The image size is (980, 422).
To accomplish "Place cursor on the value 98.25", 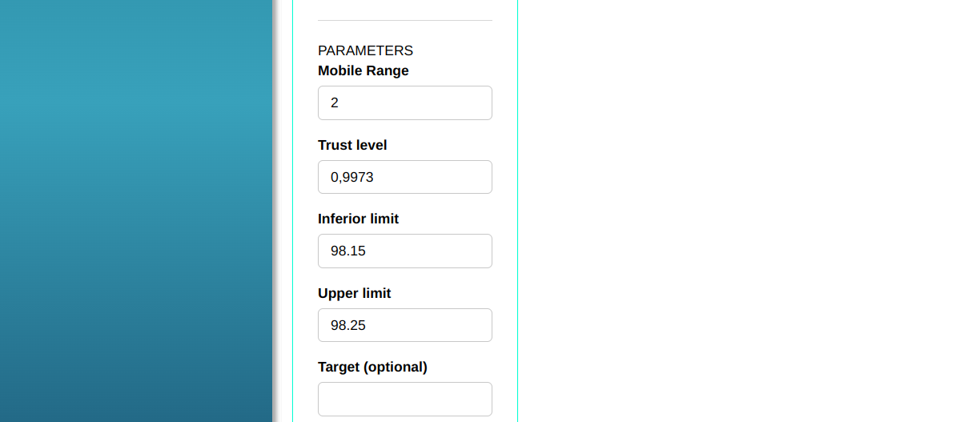I will point(348,325).
